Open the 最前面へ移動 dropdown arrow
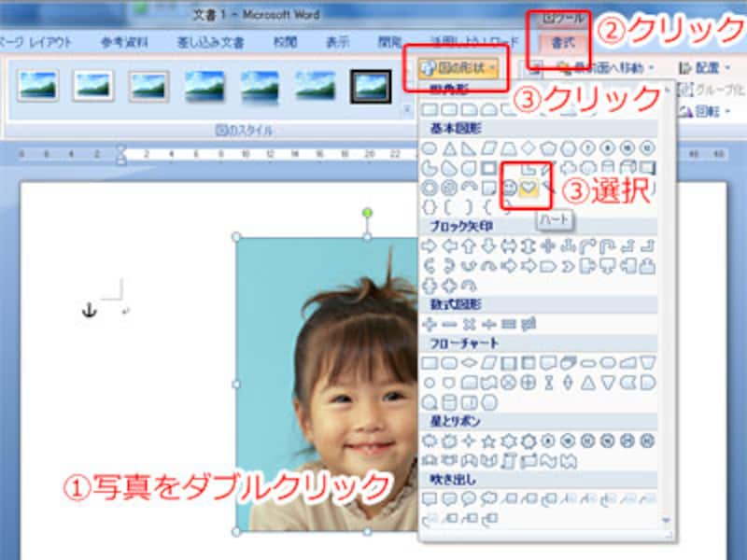The image size is (747, 560). 652,67
